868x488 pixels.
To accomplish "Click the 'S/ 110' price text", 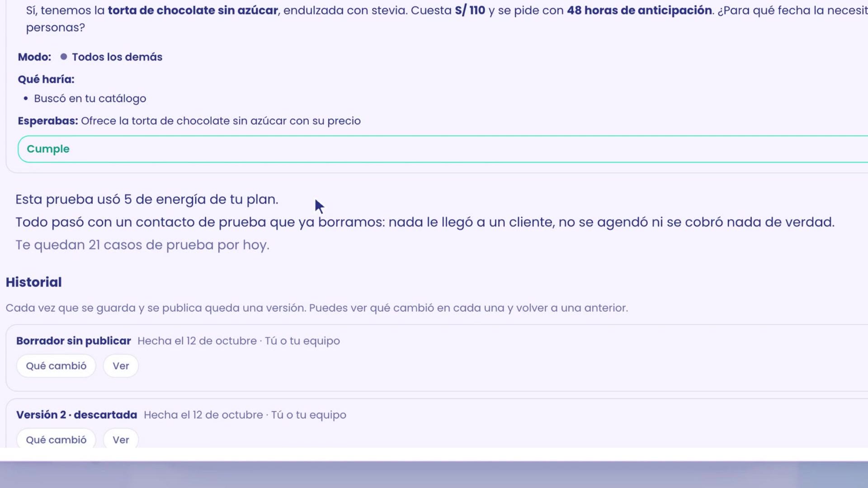I will [x=470, y=10].
